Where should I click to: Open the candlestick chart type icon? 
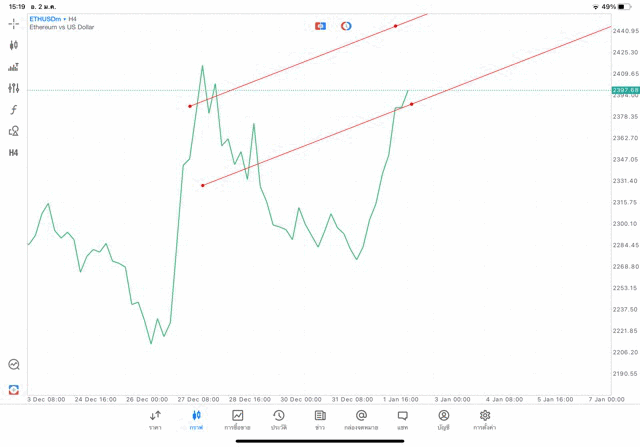click(14, 45)
